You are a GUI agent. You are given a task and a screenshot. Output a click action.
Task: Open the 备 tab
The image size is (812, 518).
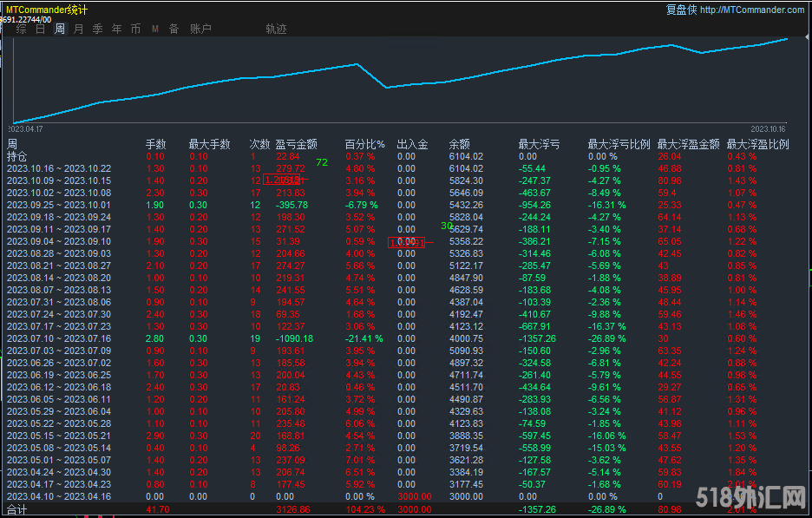point(174,29)
